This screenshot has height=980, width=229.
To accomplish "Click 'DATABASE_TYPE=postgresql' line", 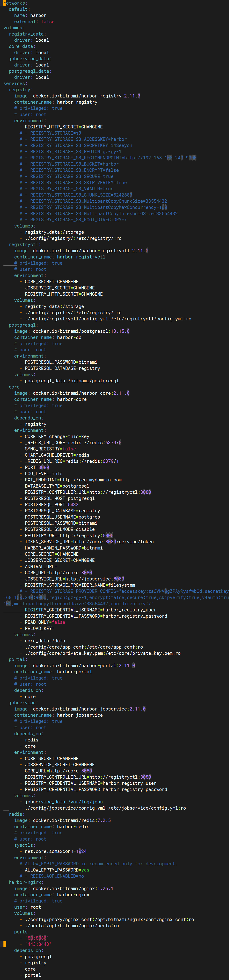I will click(x=54, y=486).
